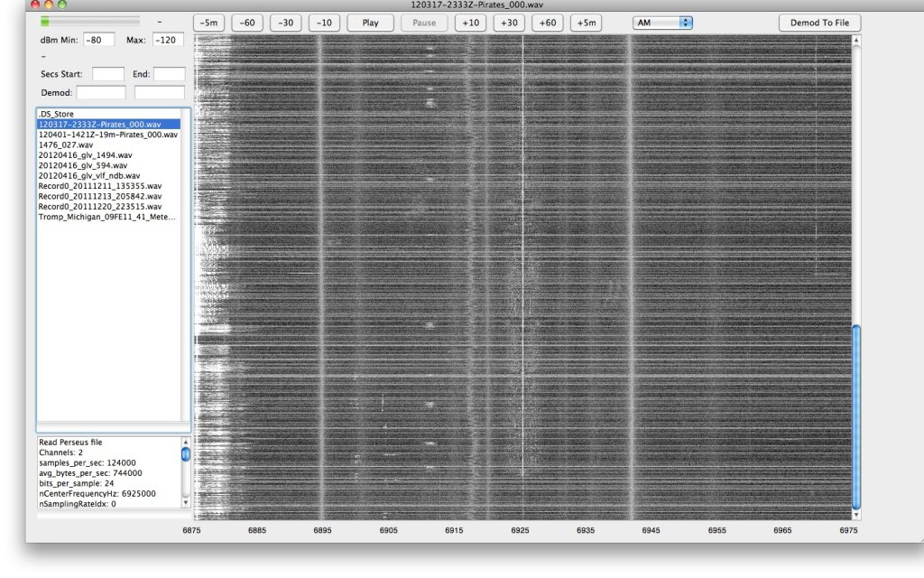Skip forward with +30 button
Screen dimensions: 924x578
point(509,23)
